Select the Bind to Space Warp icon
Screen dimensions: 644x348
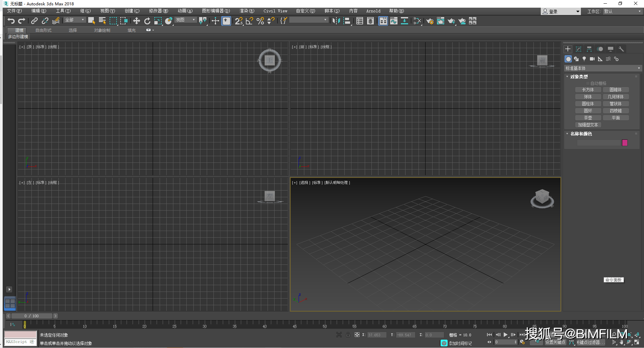click(x=56, y=21)
